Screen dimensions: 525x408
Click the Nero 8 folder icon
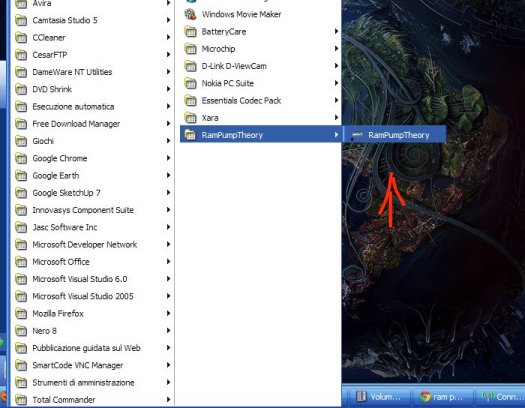click(x=21, y=331)
